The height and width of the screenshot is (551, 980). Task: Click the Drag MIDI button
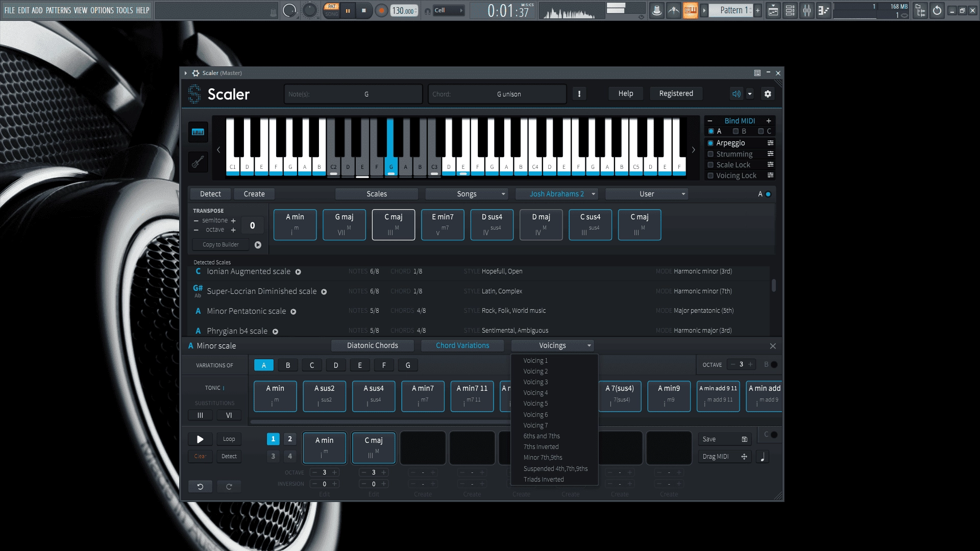pyautogui.click(x=725, y=457)
